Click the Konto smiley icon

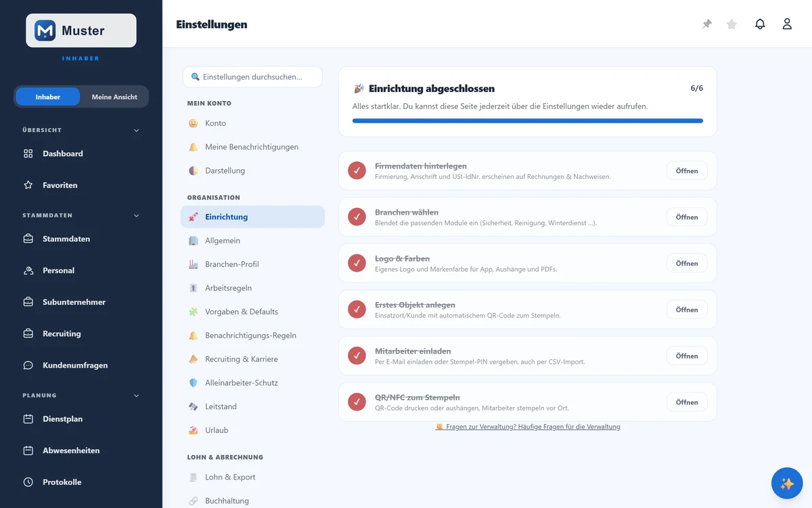[x=194, y=123]
